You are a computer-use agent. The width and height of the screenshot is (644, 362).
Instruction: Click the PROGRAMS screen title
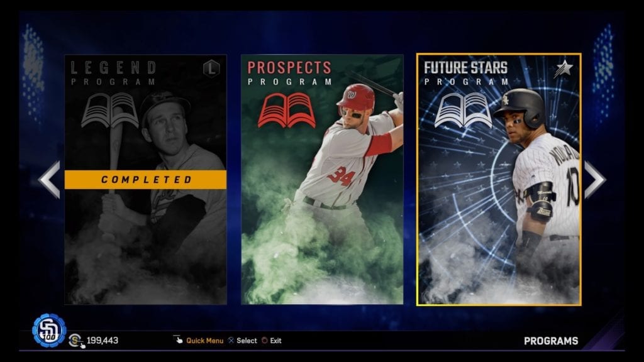551,341
